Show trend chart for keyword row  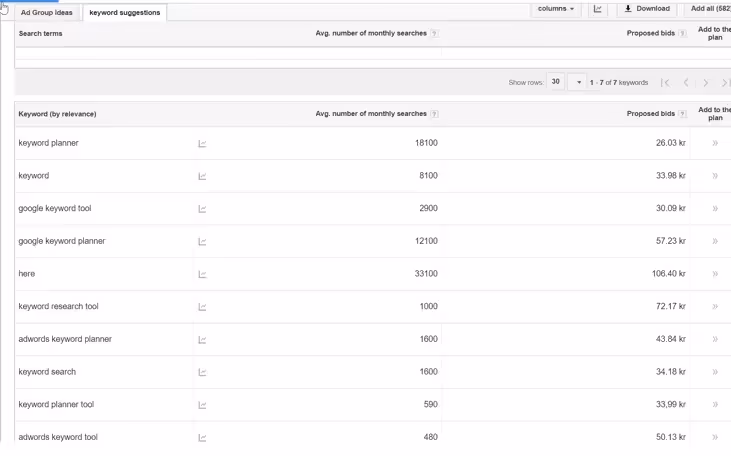tap(202, 176)
